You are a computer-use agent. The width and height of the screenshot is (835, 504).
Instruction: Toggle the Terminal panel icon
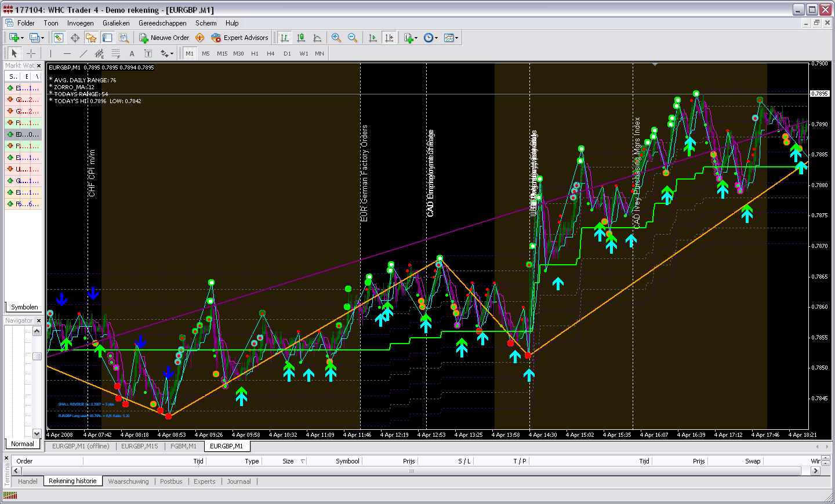coord(107,38)
